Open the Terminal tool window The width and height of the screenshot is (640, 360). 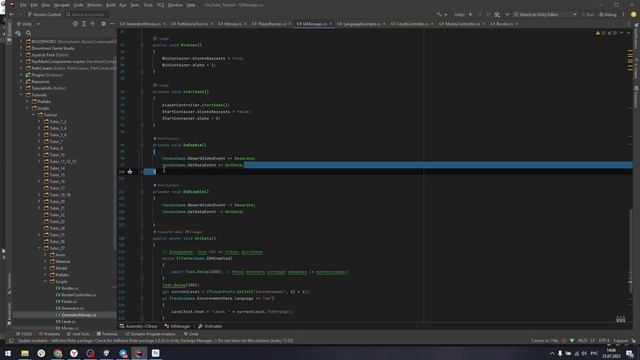(107, 334)
